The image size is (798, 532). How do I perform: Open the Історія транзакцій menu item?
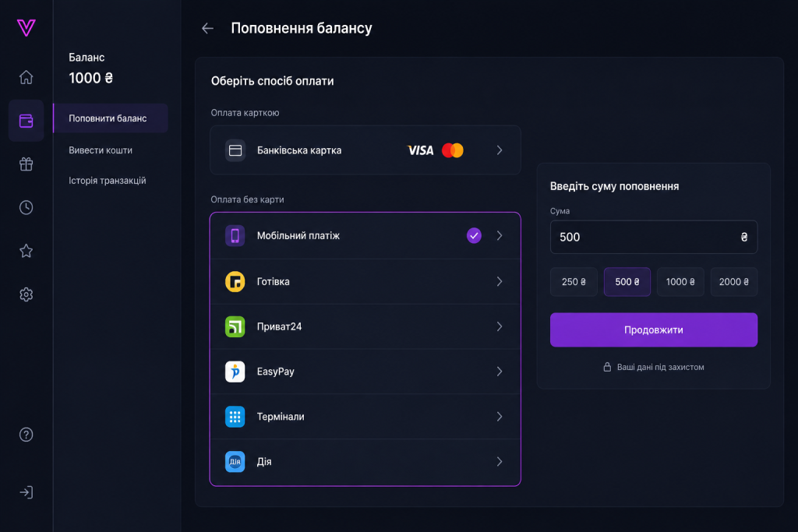tap(108, 181)
